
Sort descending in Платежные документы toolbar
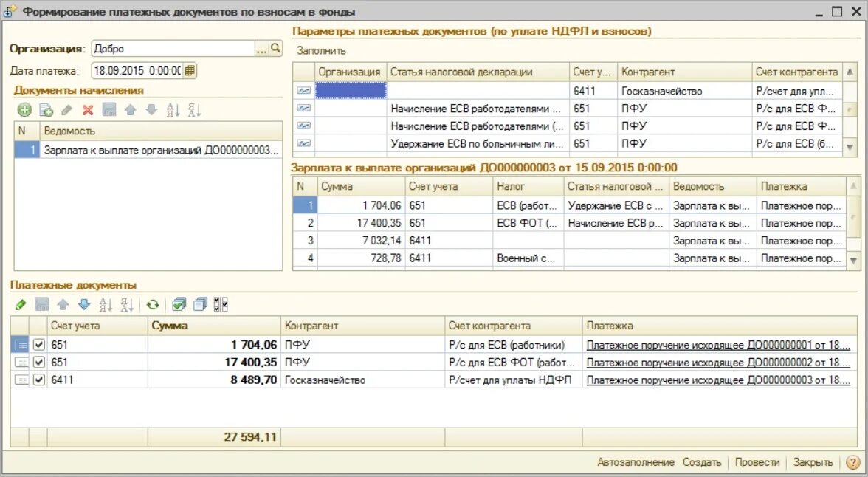click(x=127, y=304)
